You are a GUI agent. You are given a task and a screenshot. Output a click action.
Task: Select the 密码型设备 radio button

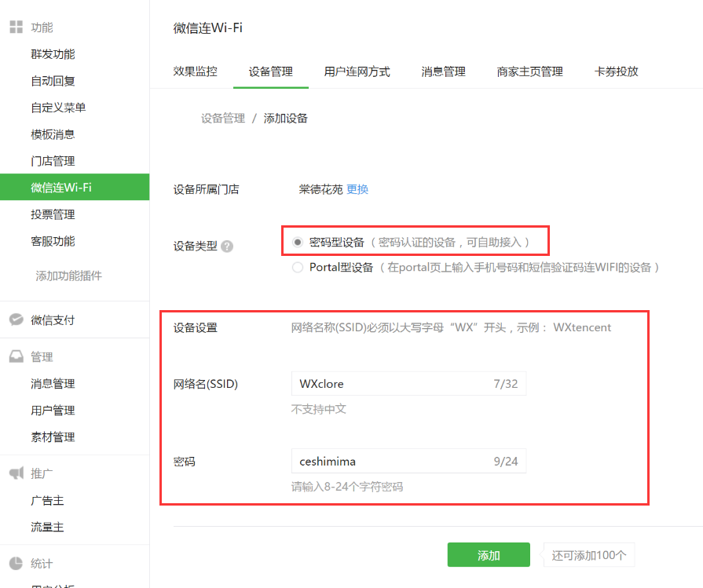coord(298,242)
